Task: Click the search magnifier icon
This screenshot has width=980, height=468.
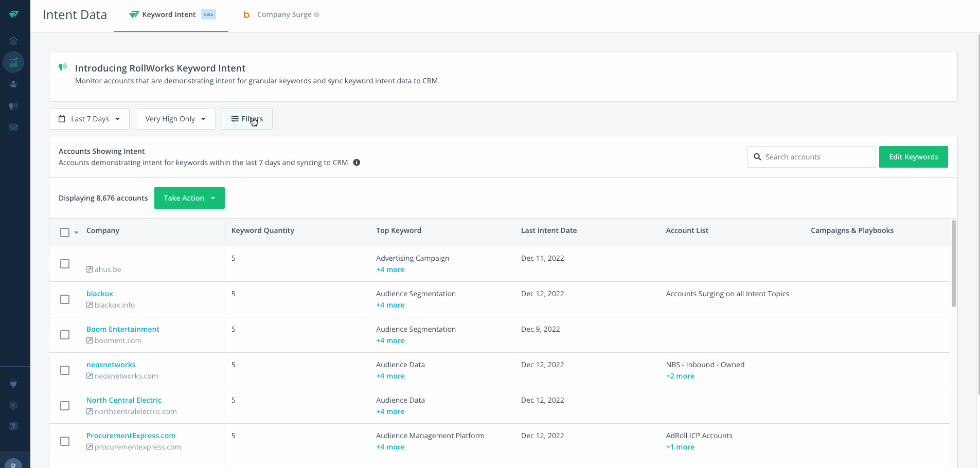Action: pyautogui.click(x=757, y=157)
